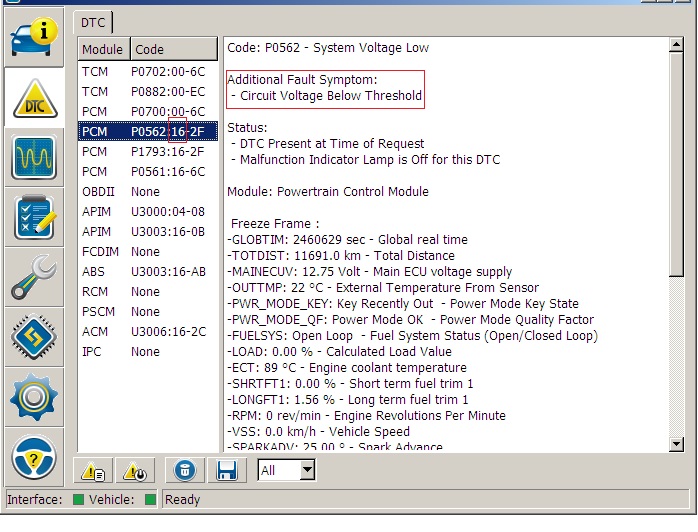Click the details panel scroll up arrow
This screenshot has width=698, height=532.
point(676,46)
